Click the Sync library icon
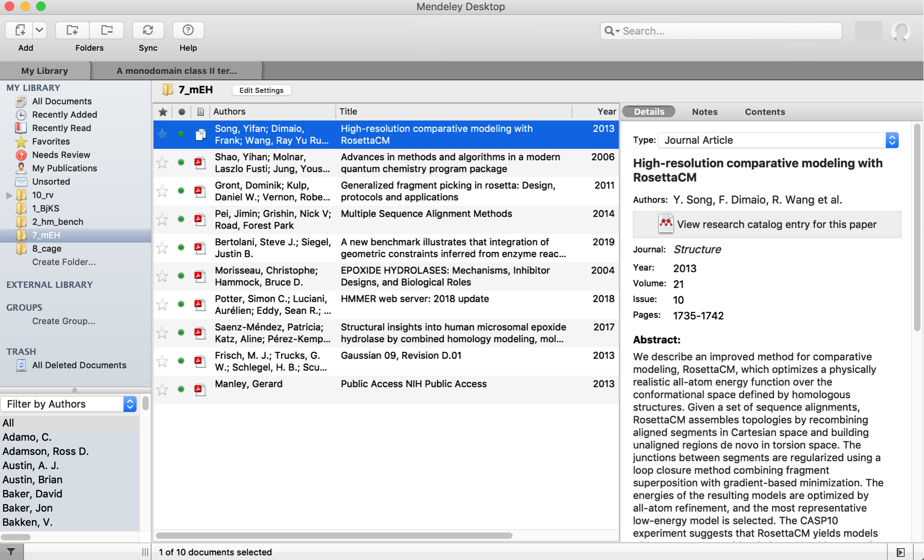The image size is (924, 560). (x=148, y=30)
